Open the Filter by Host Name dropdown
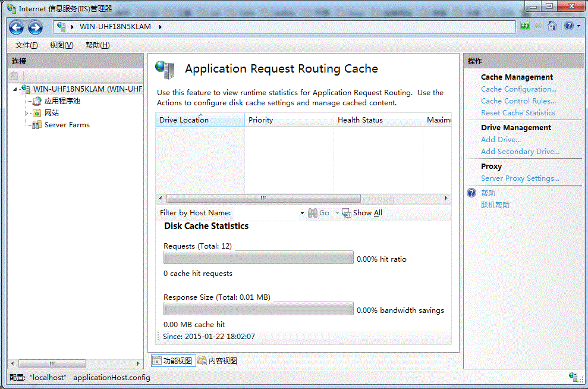This screenshot has width=588, height=389. point(302,213)
